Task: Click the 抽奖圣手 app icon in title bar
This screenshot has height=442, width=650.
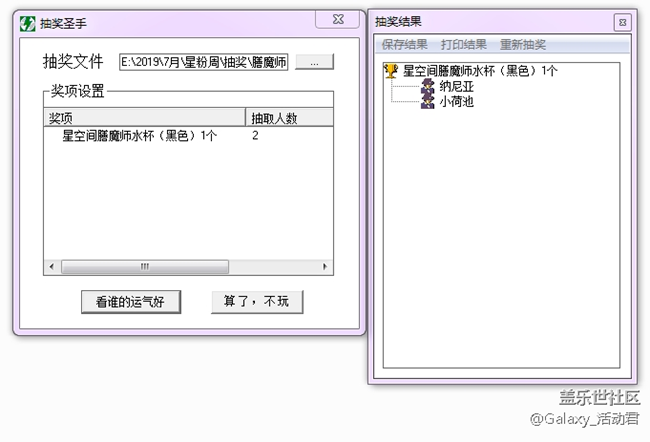Action: click(x=28, y=22)
